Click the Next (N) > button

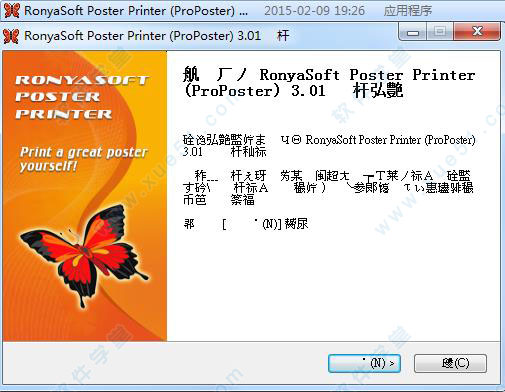point(364,363)
